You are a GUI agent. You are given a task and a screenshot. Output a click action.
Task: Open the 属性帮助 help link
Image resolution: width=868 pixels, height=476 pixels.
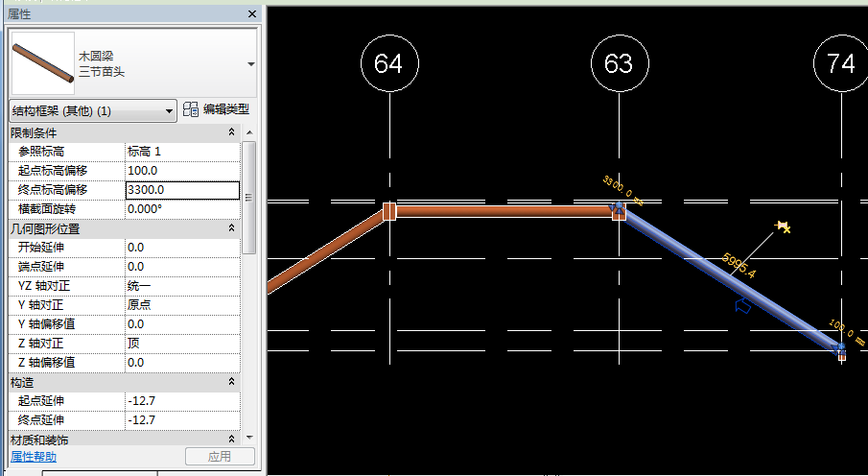[34, 457]
